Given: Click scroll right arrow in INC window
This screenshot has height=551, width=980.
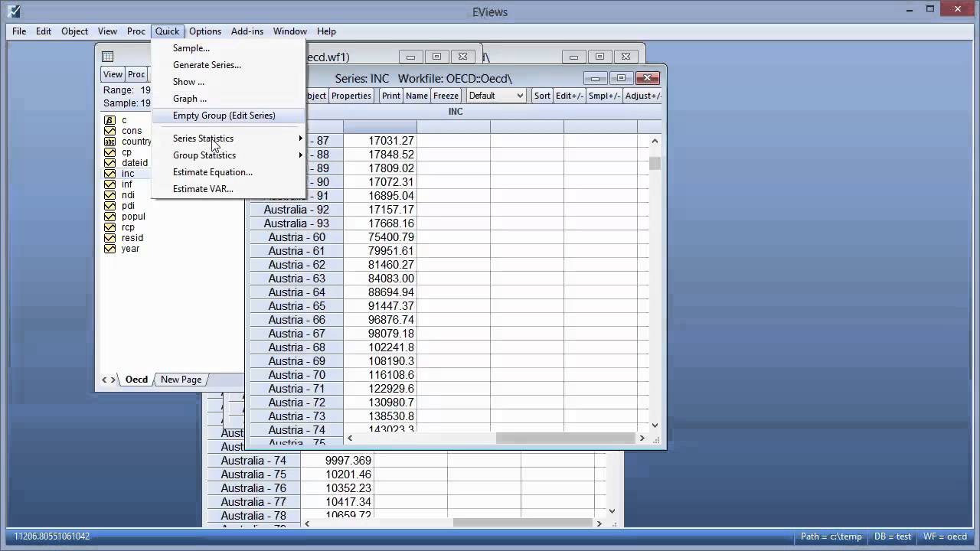Looking at the screenshot, I should coord(642,439).
